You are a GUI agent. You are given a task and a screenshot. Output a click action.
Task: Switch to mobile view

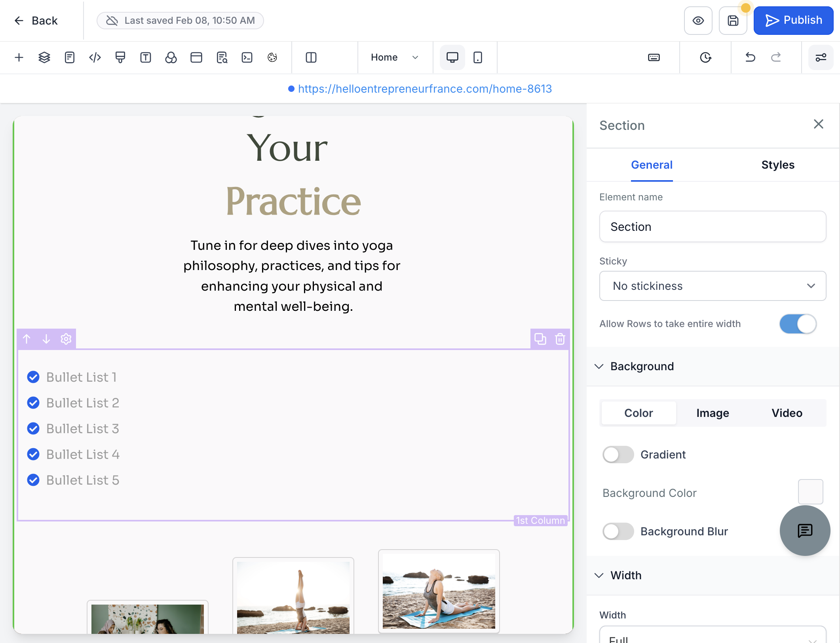(x=478, y=57)
